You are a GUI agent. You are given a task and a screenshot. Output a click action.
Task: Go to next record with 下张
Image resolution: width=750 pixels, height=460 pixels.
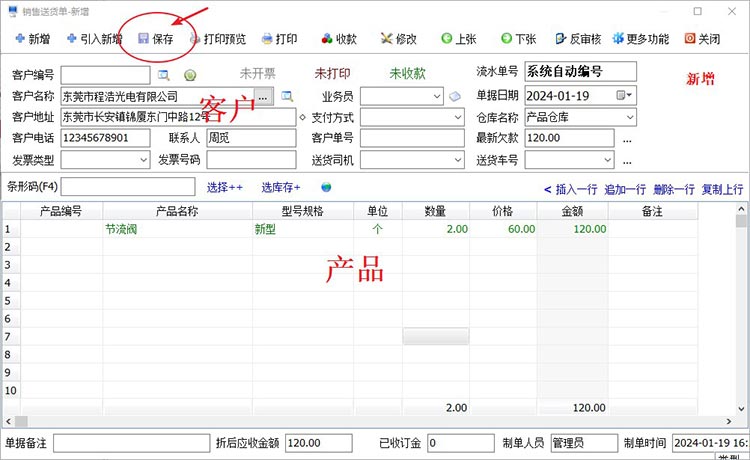(x=518, y=39)
